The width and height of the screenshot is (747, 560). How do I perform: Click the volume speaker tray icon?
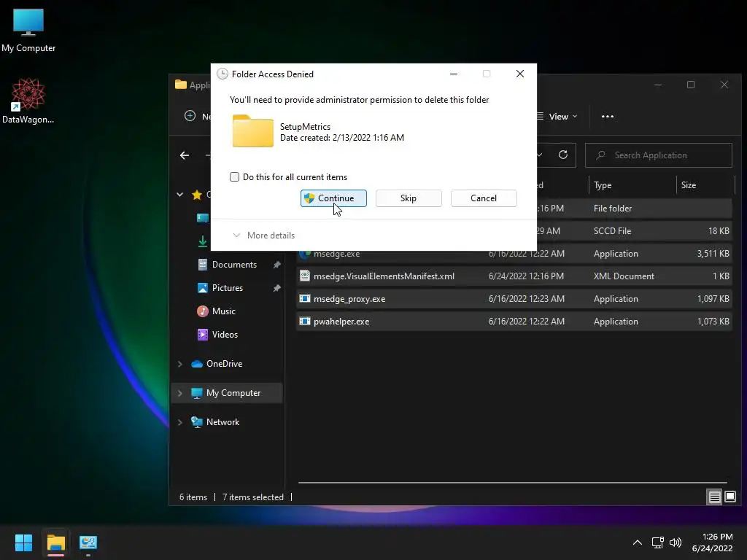(x=676, y=542)
